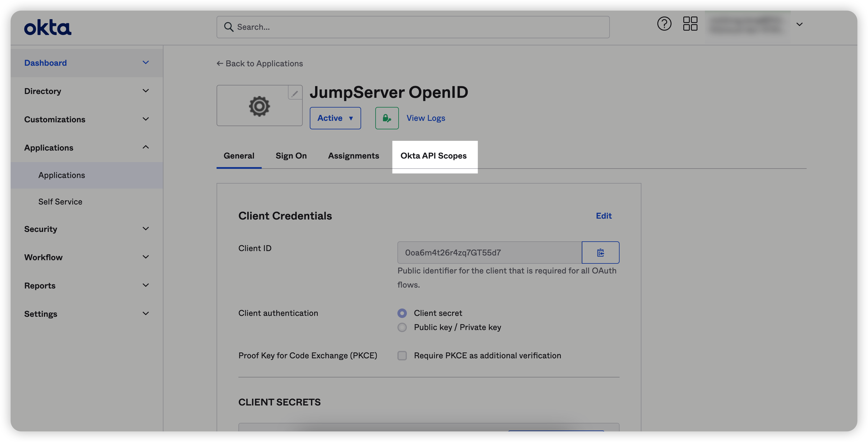Enable Require PKCE checkbox
This screenshot has width=868, height=442.
[402, 355]
